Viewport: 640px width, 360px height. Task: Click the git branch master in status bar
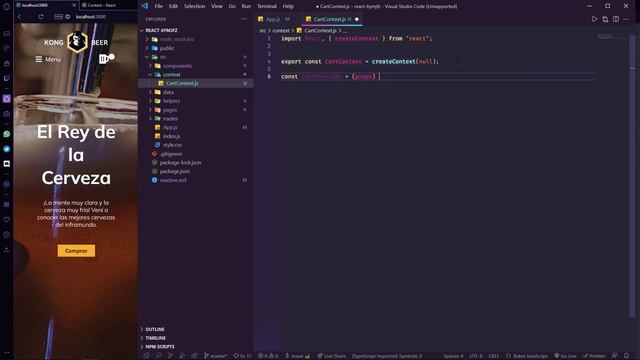click(x=216, y=356)
